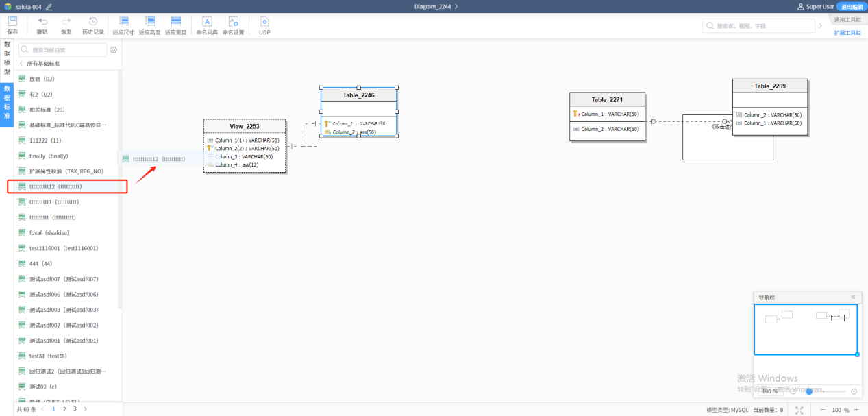Click the Super User account icon

tap(800, 6)
